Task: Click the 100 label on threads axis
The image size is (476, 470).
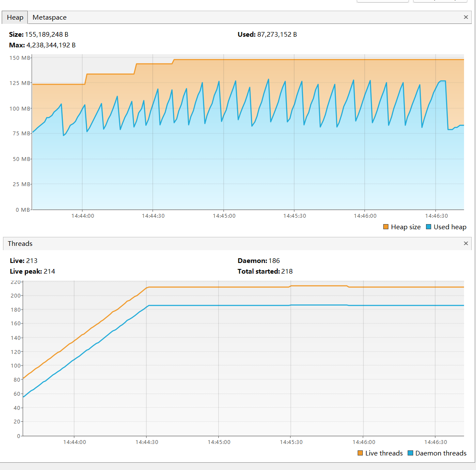Action: (x=15, y=366)
